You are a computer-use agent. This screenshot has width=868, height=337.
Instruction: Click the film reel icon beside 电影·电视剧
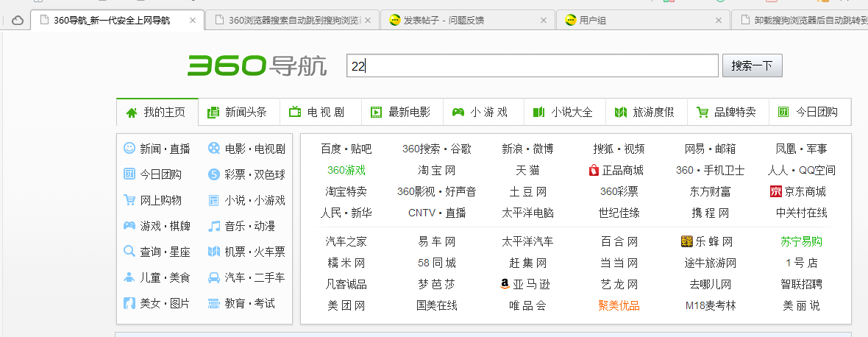[213, 149]
